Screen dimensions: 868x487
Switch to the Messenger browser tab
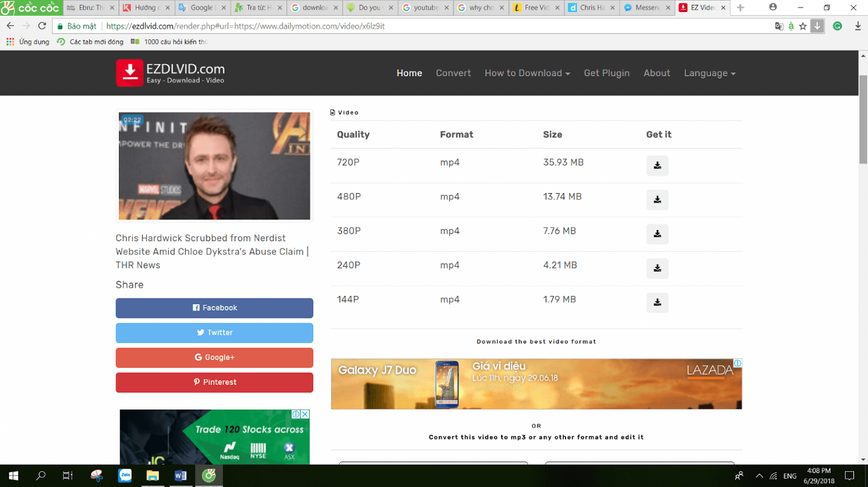647,8
